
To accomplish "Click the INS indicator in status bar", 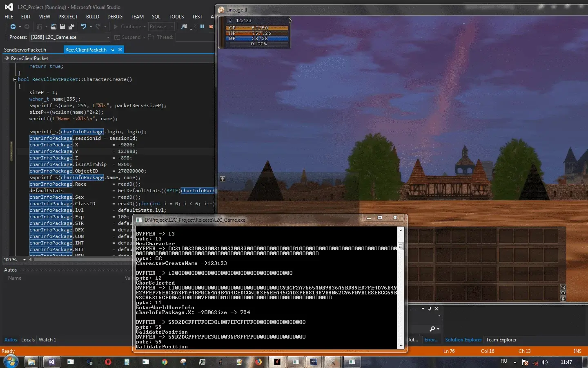I will click(x=577, y=351).
